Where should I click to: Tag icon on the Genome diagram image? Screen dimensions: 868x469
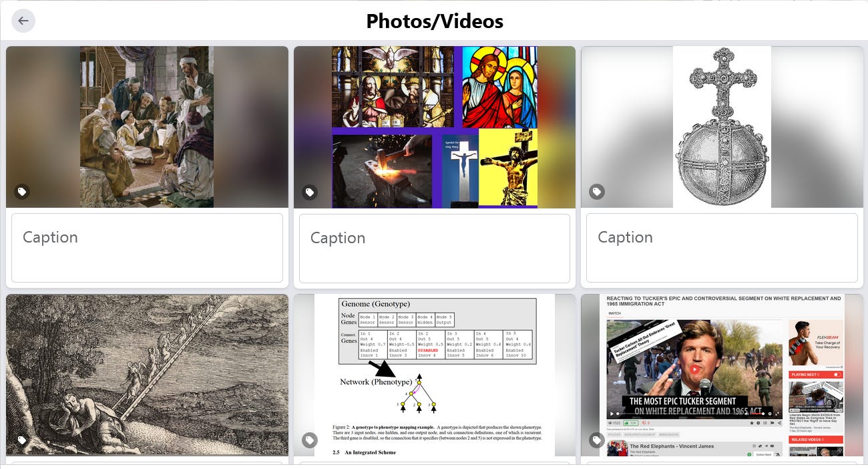[x=310, y=440]
